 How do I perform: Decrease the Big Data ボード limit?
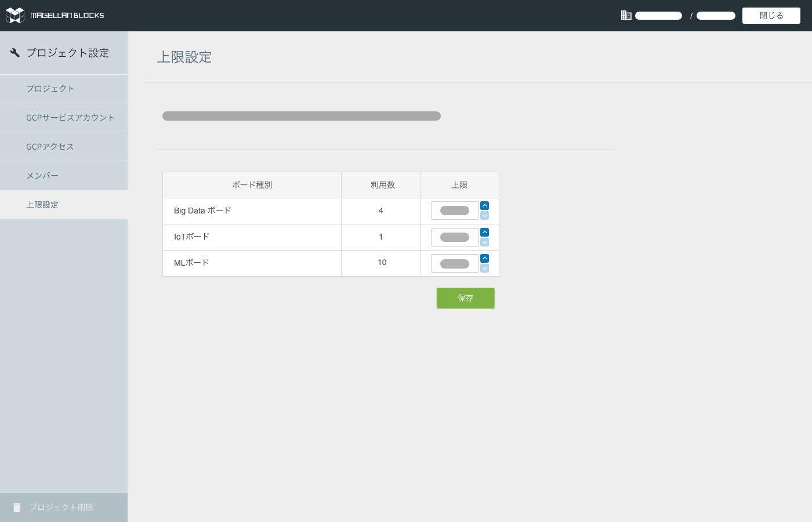tap(484, 216)
